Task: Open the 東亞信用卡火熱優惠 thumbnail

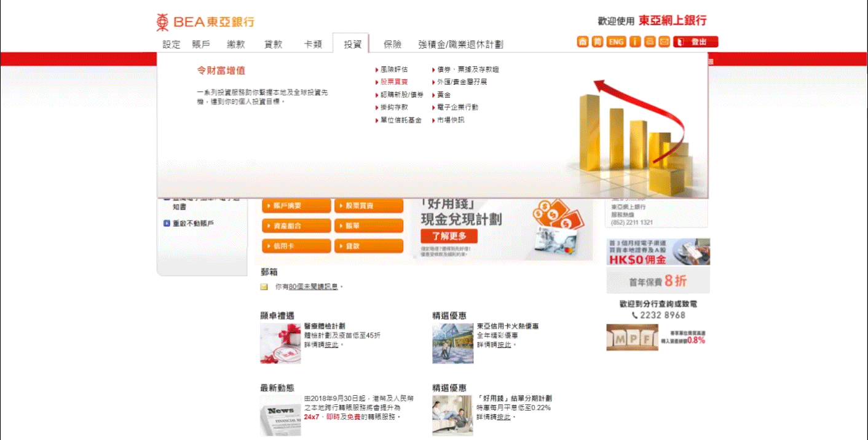Action: pyautogui.click(x=453, y=343)
